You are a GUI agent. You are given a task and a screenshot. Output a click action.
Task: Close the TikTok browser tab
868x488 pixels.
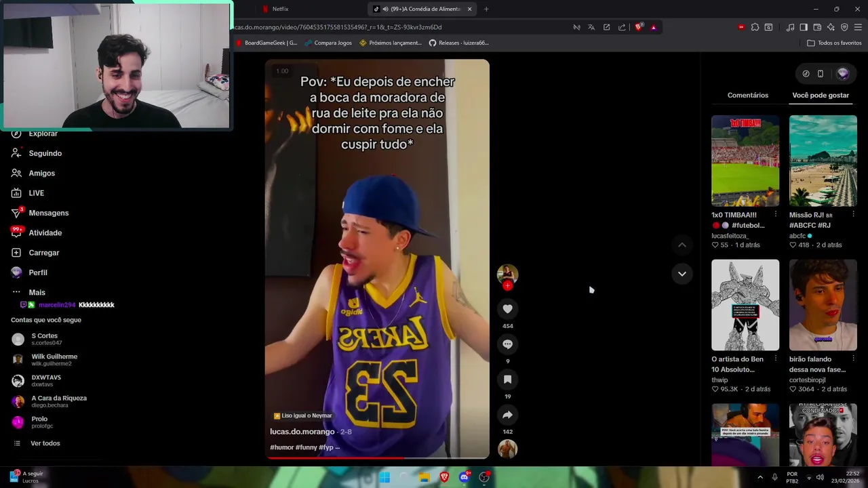469,9
